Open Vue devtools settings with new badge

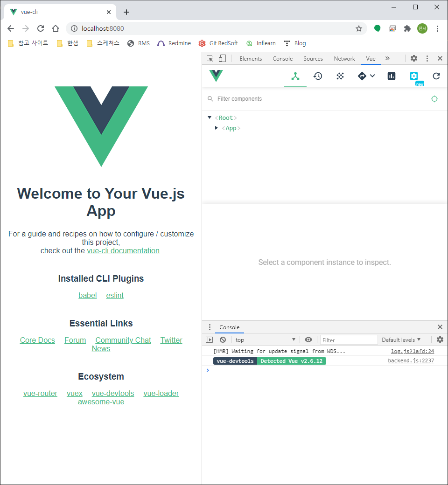click(414, 76)
